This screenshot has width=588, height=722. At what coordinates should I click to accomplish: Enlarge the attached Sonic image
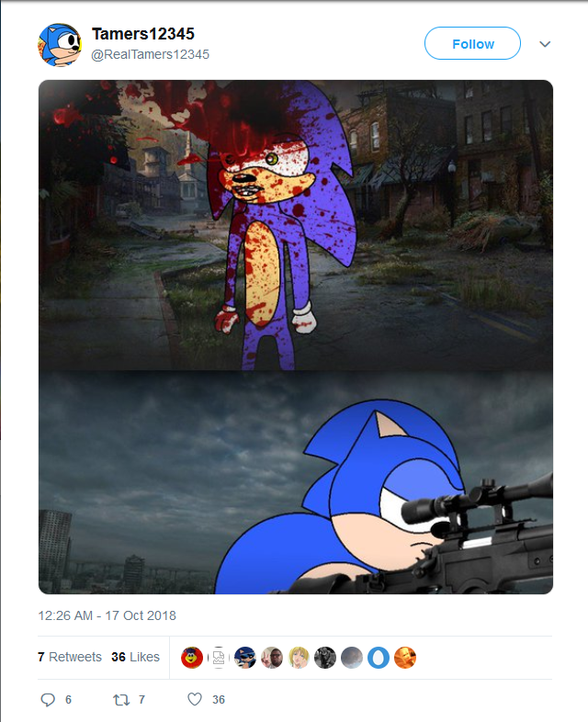pyautogui.click(x=296, y=337)
